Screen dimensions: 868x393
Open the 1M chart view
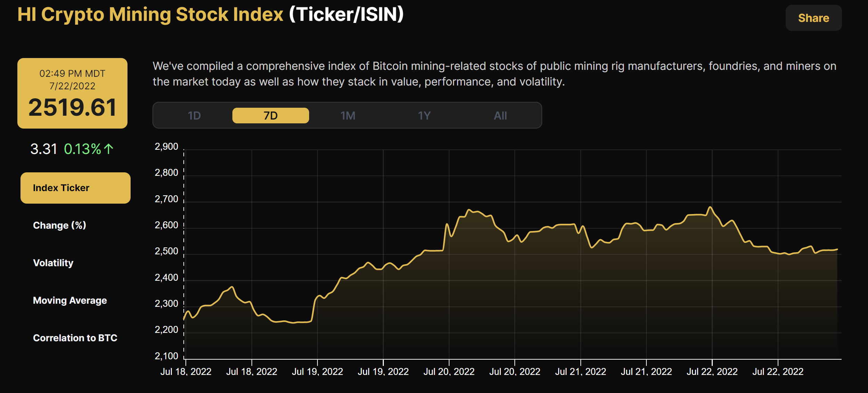(348, 115)
